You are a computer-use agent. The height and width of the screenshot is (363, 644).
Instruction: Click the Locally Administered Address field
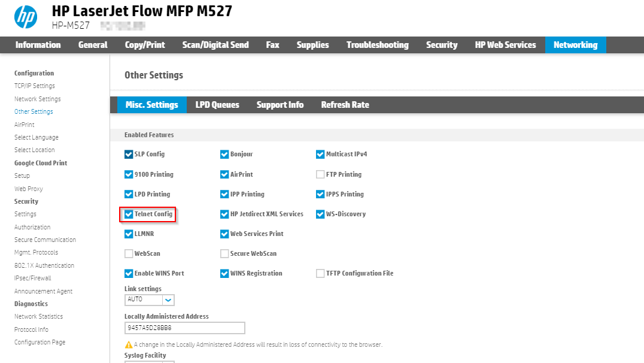click(184, 328)
